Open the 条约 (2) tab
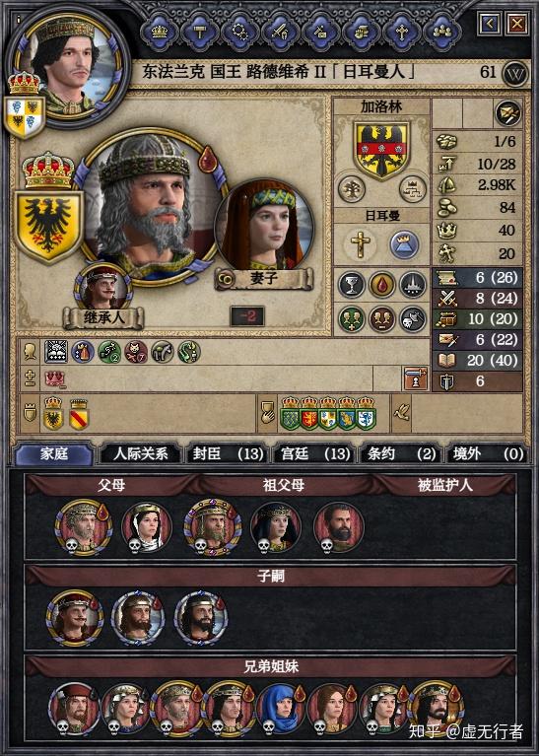The height and width of the screenshot is (756, 539). click(401, 453)
